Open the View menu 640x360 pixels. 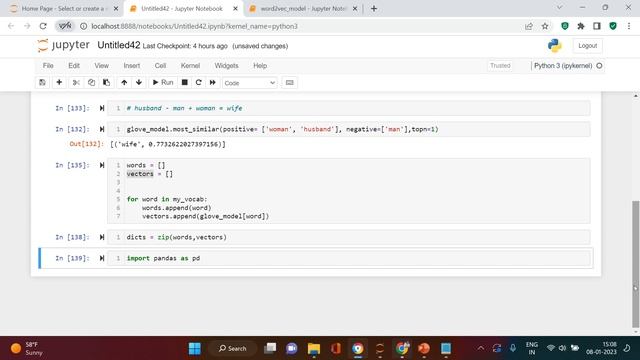click(102, 66)
